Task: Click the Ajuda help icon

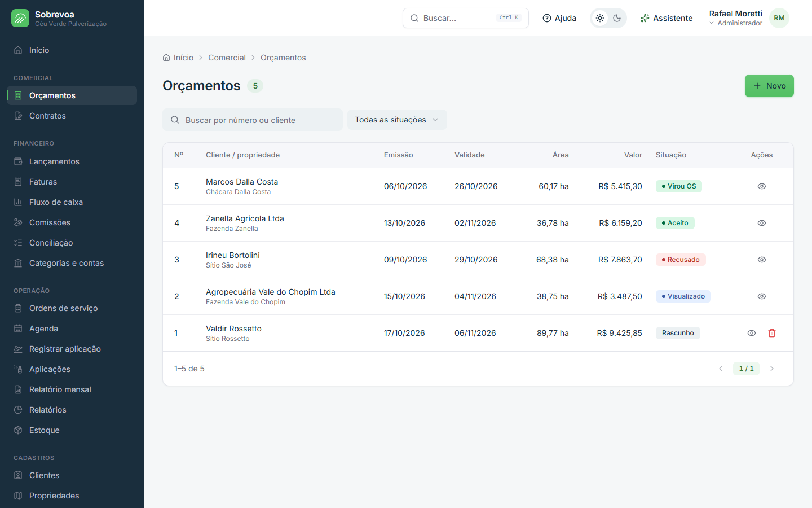Action: tap(546, 18)
